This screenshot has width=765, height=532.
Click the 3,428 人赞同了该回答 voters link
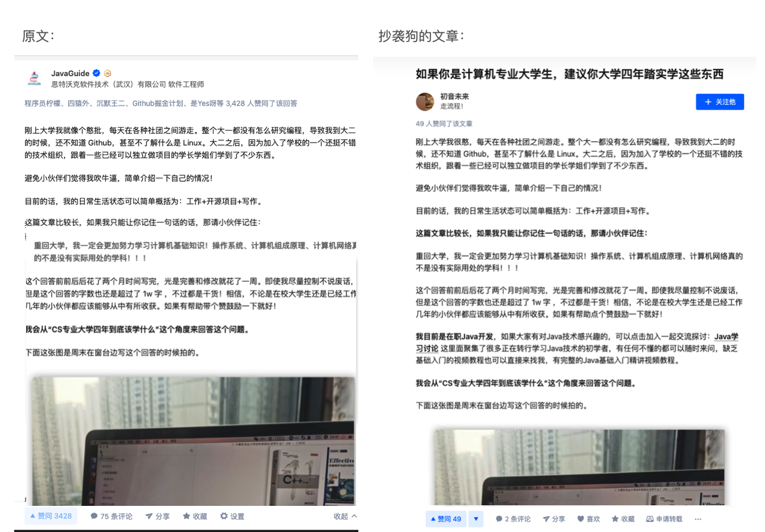[261, 103]
